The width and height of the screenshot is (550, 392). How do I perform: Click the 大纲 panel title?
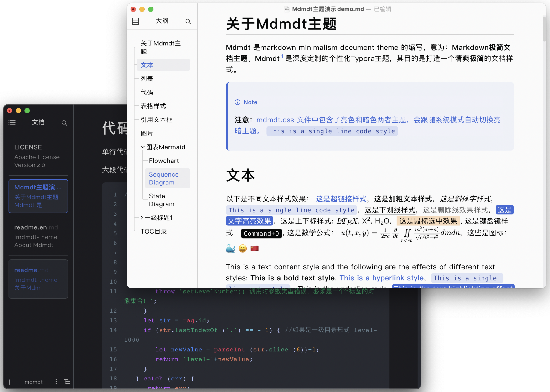[x=162, y=21]
